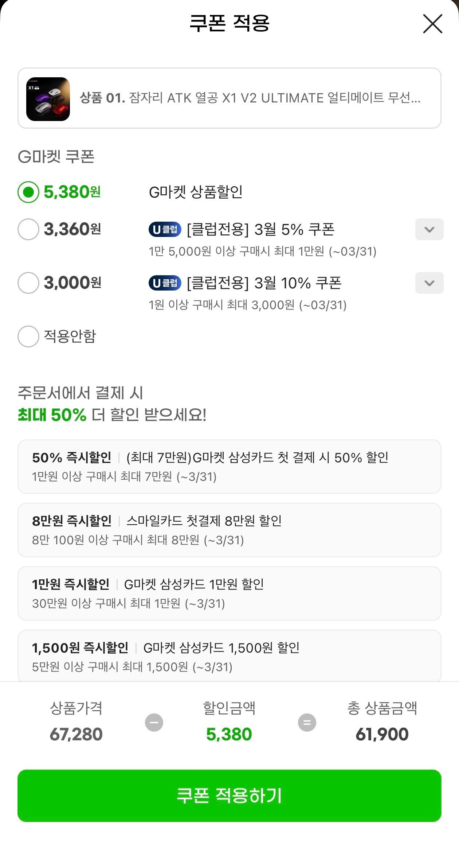Expand the 3월 10% 쿠폰 details chevron
The image size is (459, 868).
coord(429,283)
